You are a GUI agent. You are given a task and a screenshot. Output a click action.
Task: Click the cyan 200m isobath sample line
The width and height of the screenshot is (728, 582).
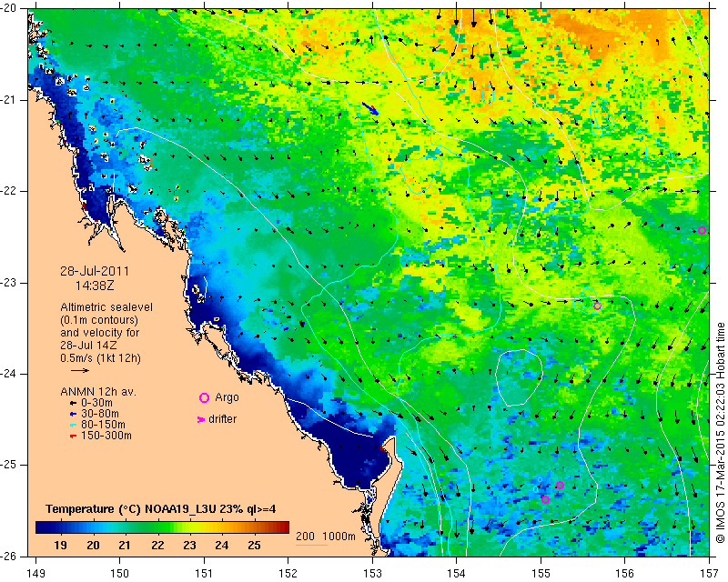click(311, 545)
